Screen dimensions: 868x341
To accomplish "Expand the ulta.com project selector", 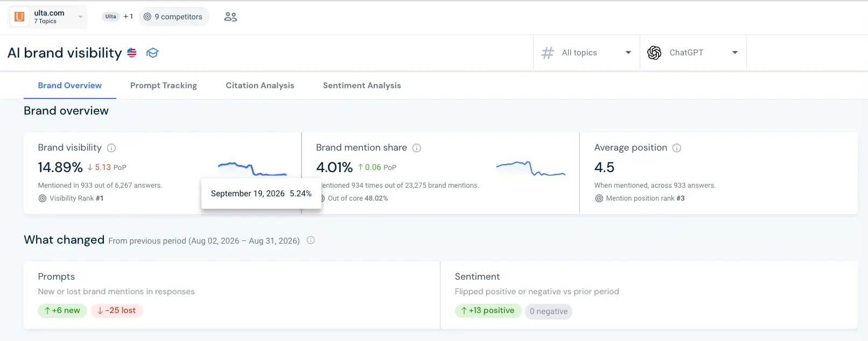I will 47,17.
